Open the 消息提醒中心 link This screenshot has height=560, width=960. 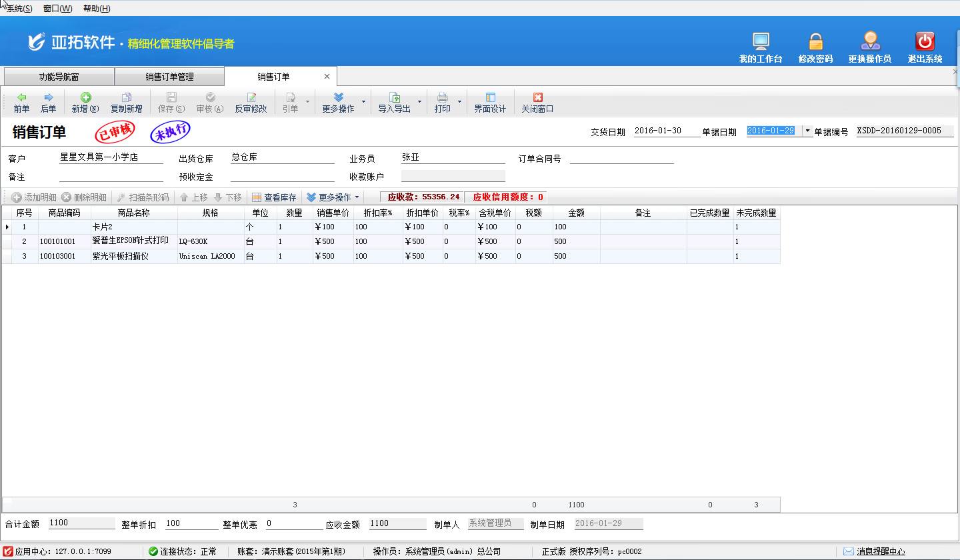881,551
